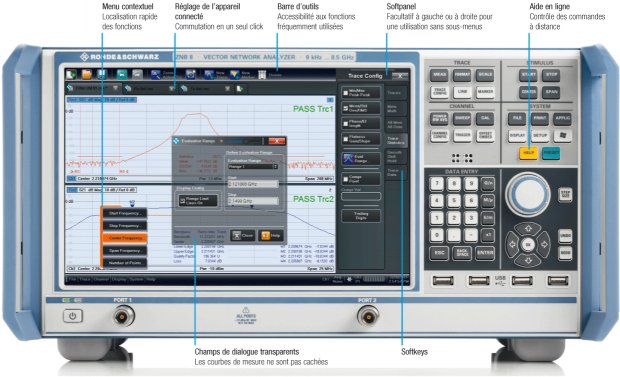Choose Center Frequency in context menu
This screenshot has height=377, width=620.
click(125, 238)
